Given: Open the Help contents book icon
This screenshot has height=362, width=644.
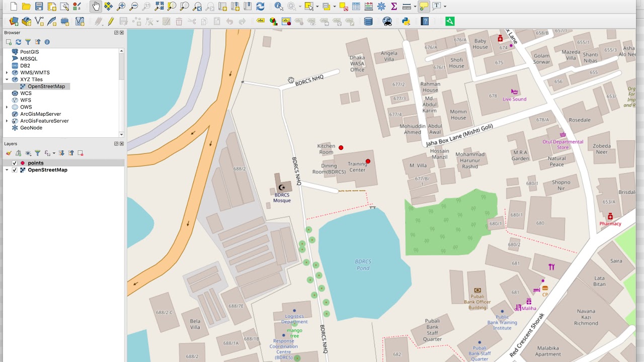Looking at the screenshot, I should click(x=425, y=21).
